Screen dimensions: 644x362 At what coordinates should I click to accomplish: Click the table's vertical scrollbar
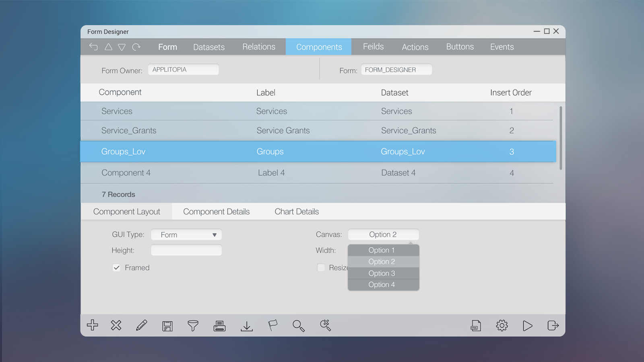click(561, 138)
